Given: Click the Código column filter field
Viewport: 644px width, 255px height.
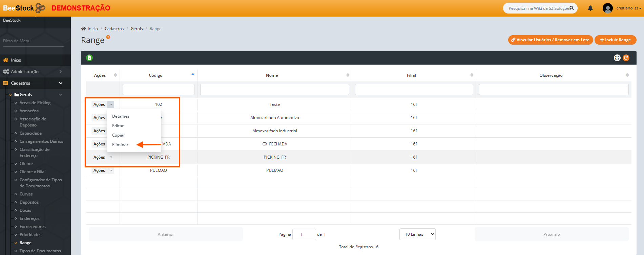Looking at the screenshot, I should point(158,90).
